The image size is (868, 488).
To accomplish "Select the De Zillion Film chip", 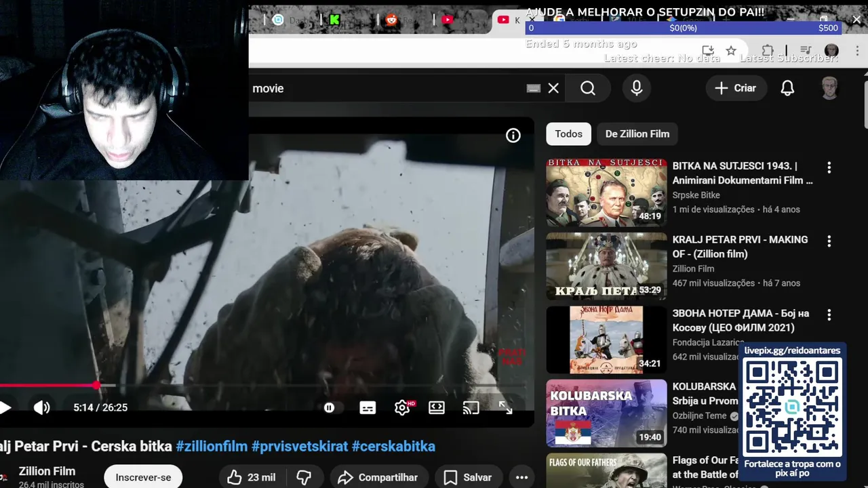I will (637, 134).
